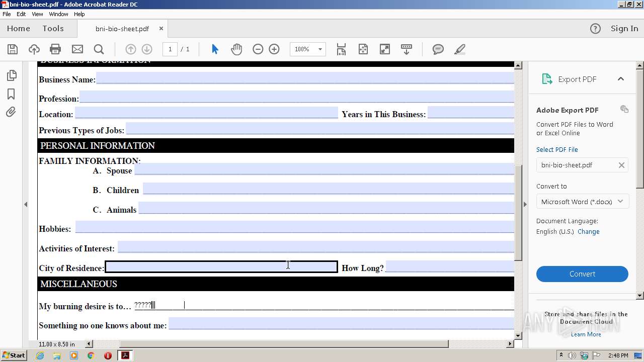This screenshot has height=362, width=644.
Task: Open the Attachments paperclip panel
Action: (11, 112)
